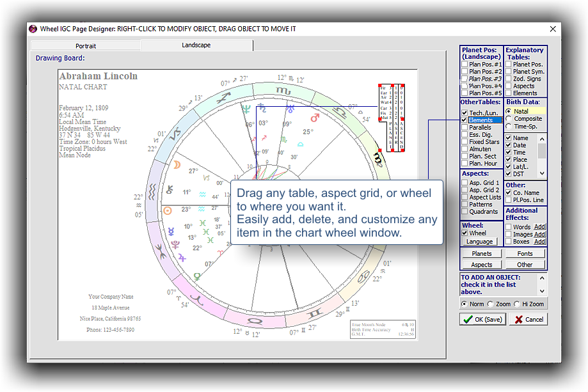The width and height of the screenshot is (588, 392).
Task: Toggle the Fixed Stars checkbox
Action: pyautogui.click(x=464, y=141)
